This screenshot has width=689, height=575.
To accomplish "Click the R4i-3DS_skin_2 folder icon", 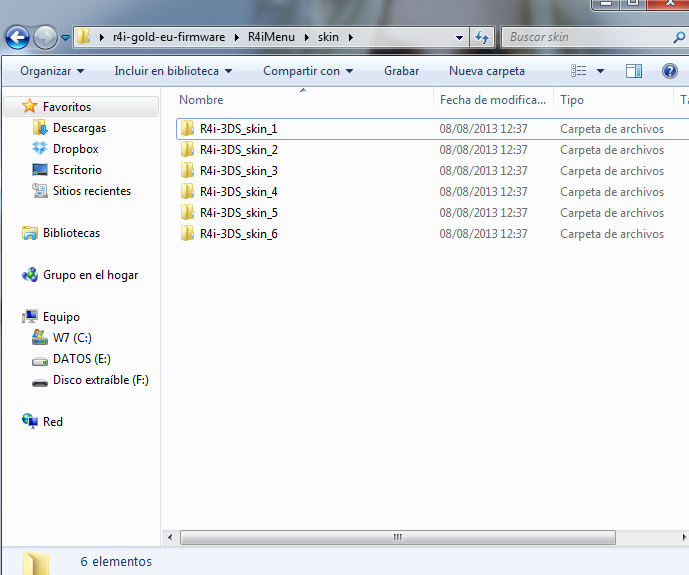I will tap(187, 149).
